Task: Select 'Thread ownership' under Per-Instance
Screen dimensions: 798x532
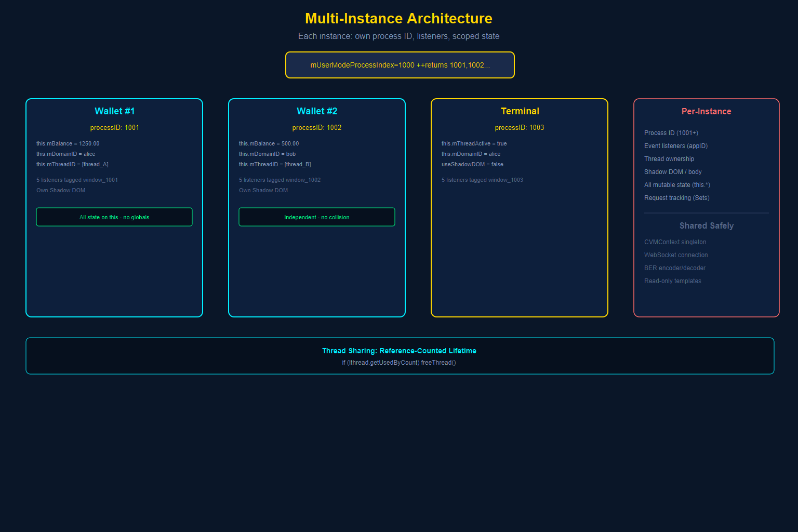Action: [x=669, y=159]
